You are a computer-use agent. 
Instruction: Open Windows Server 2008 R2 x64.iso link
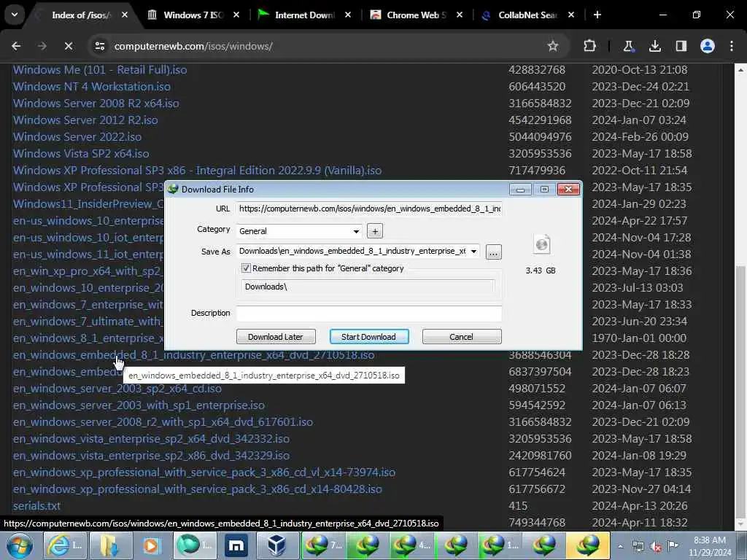click(x=96, y=104)
